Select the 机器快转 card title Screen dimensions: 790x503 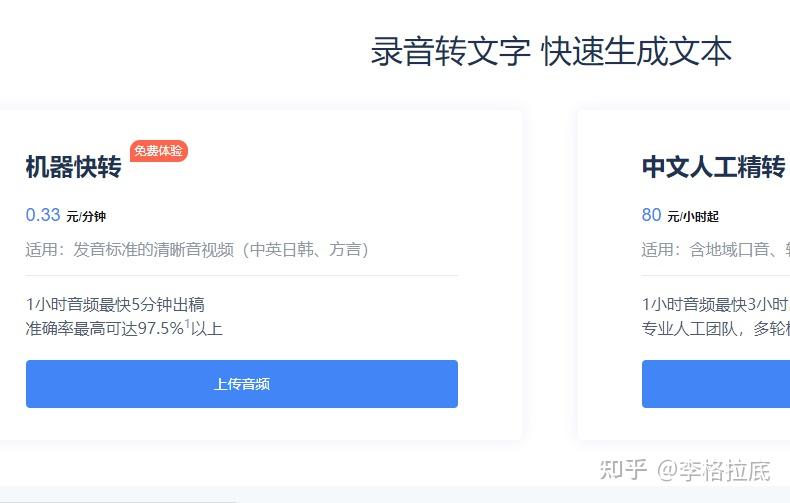click(x=73, y=167)
